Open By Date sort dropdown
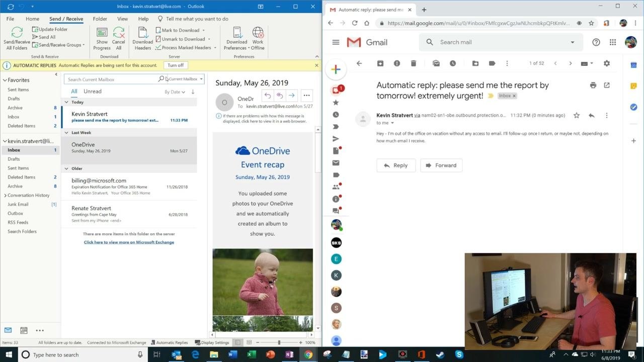This screenshot has width=644, height=362. 175,92
